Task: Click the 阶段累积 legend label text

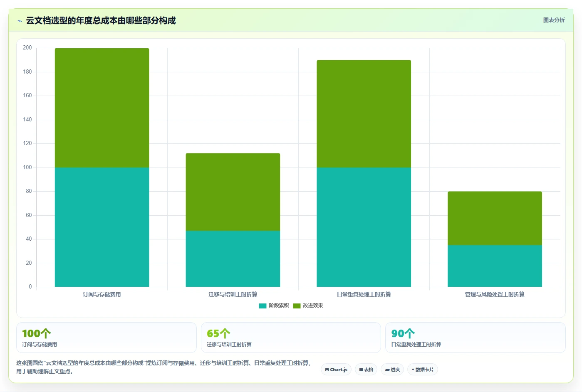Action: point(279,306)
